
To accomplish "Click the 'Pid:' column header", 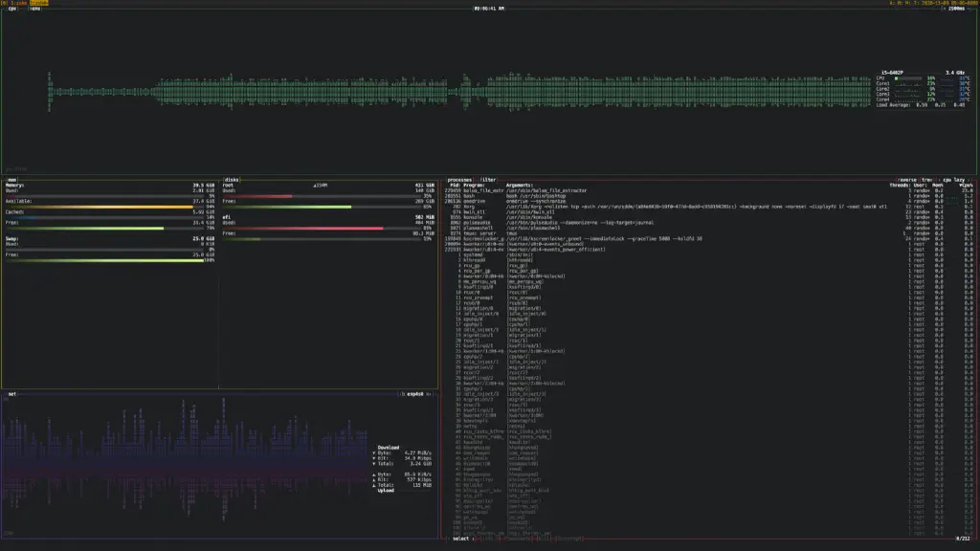I will (455, 186).
